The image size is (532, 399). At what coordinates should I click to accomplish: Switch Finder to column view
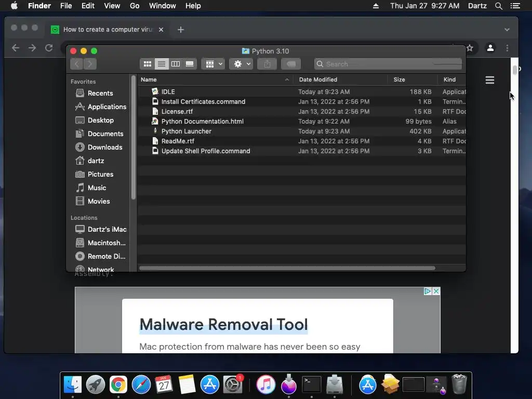pyautogui.click(x=176, y=64)
